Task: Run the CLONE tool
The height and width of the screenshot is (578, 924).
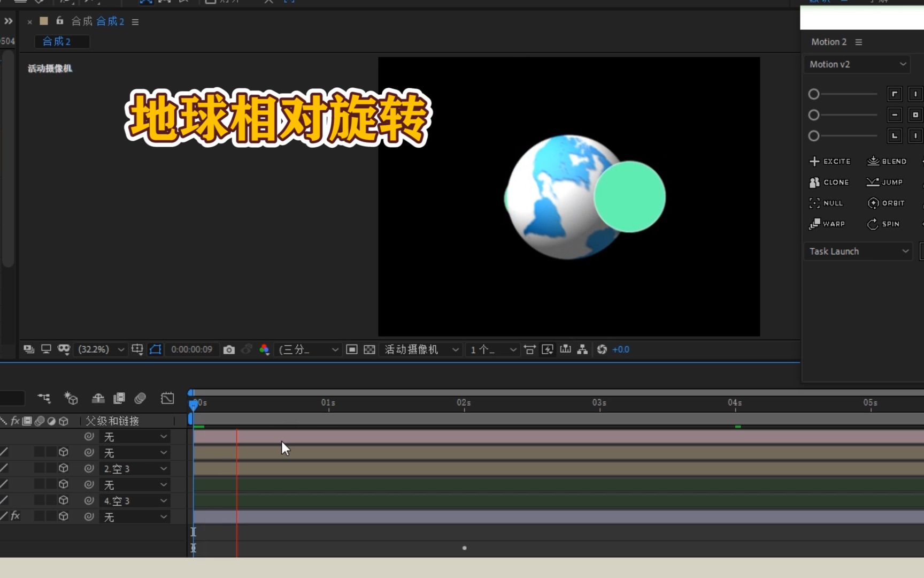Action: click(x=829, y=182)
